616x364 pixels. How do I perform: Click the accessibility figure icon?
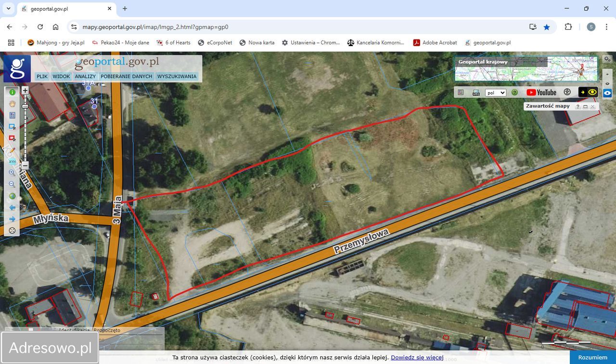pos(567,92)
